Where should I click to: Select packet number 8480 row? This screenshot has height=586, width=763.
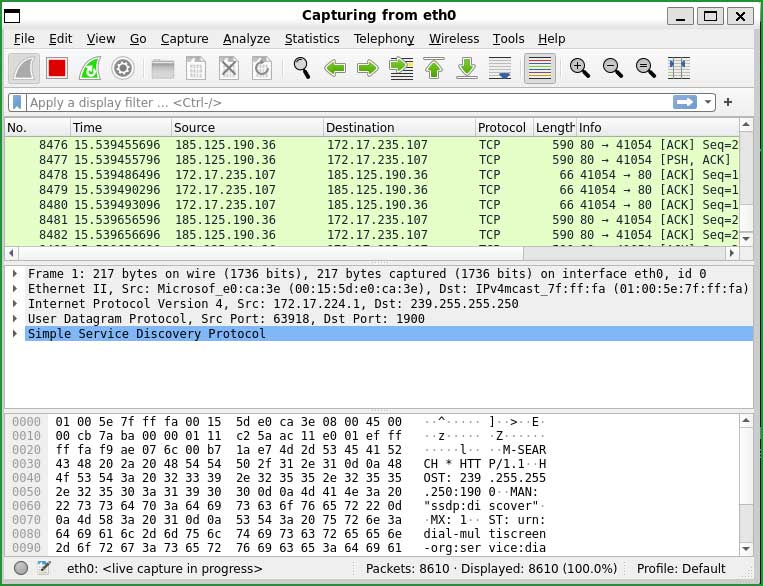pos(372,204)
